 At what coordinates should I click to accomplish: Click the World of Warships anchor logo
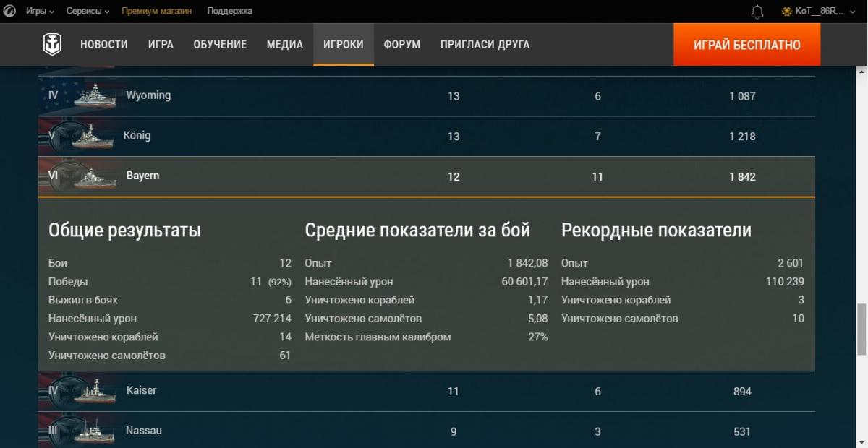(x=52, y=45)
